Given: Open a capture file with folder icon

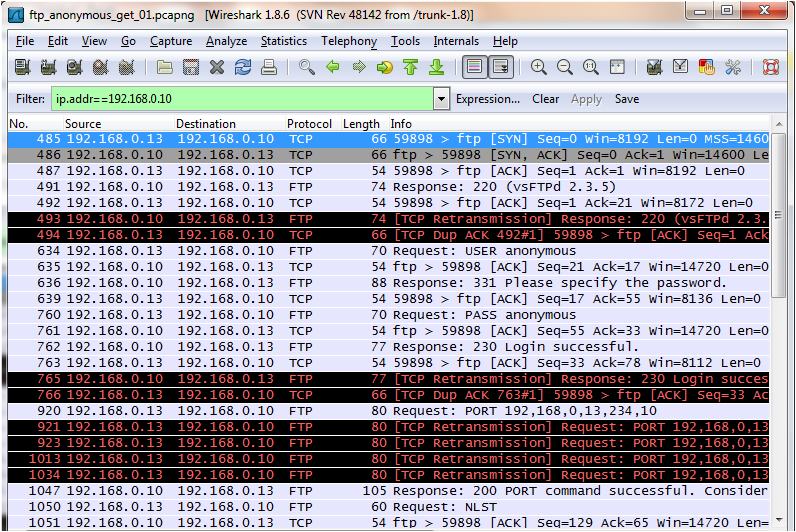Looking at the screenshot, I should 164,67.
